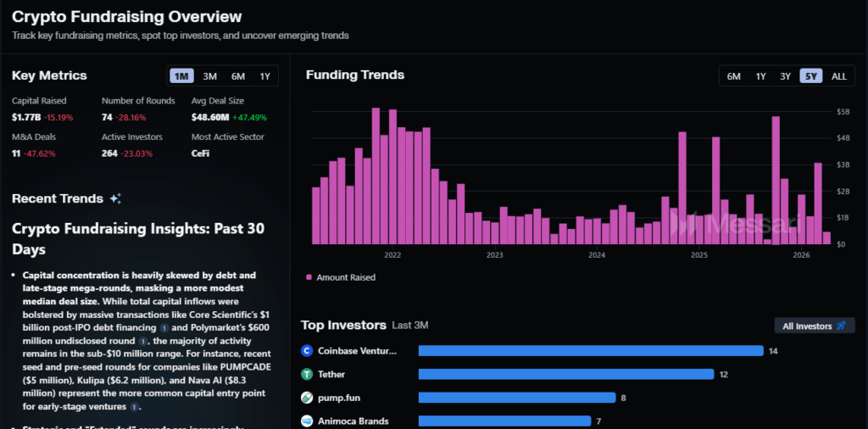Set Funding Trends range to ALL

(x=838, y=76)
